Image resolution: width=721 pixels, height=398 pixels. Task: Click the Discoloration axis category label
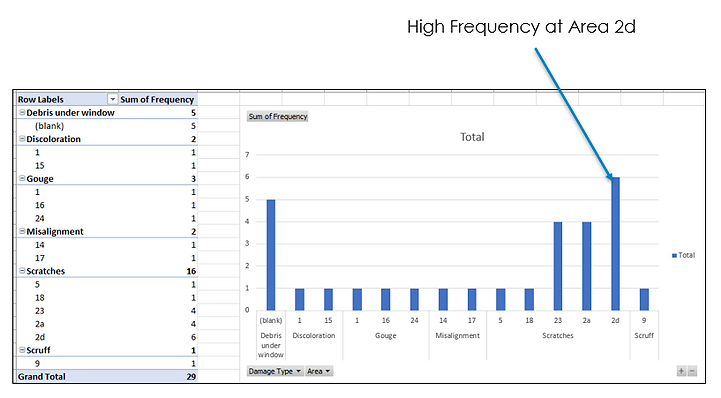point(314,335)
